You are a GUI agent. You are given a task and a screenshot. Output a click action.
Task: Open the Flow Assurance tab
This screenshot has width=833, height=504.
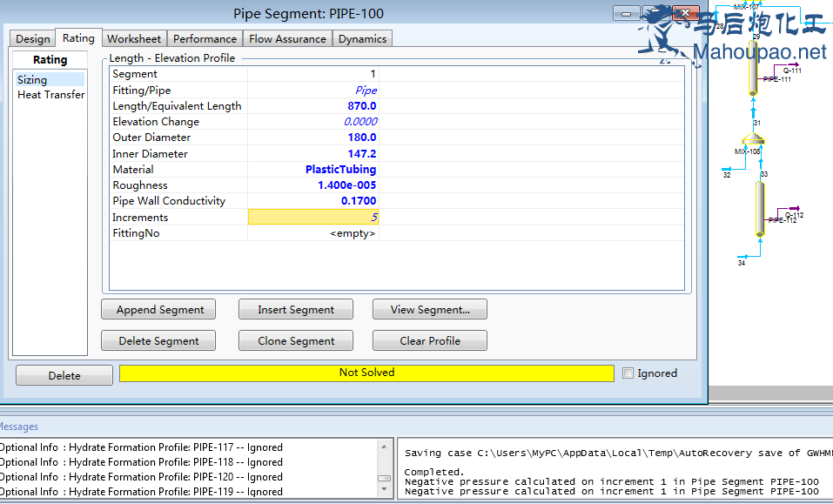pos(287,39)
